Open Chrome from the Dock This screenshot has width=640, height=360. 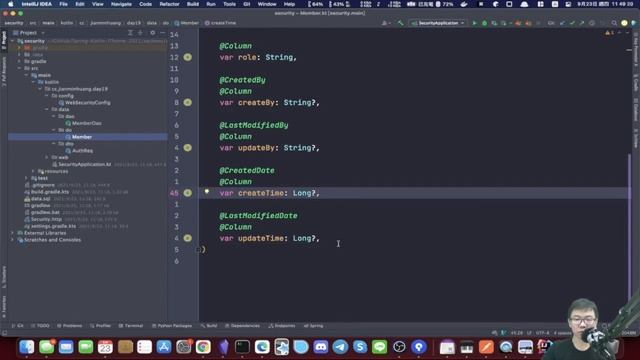203,347
